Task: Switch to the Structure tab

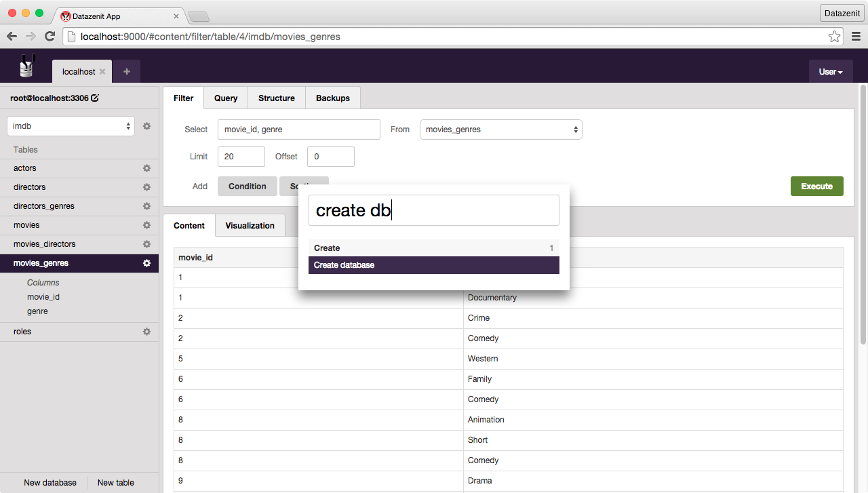Action: pos(276,98)
